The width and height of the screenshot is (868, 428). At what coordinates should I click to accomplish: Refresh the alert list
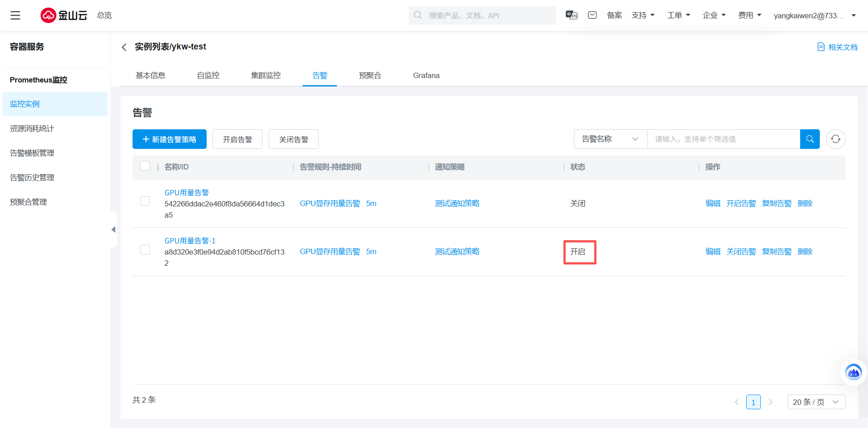(x=835, y=139)
